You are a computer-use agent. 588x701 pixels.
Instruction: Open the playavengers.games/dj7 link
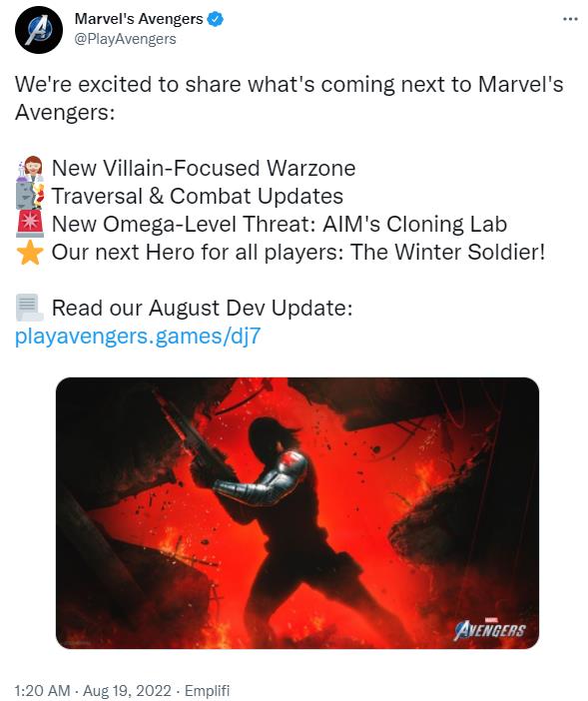pyautogui.click(x=138, y=337)
